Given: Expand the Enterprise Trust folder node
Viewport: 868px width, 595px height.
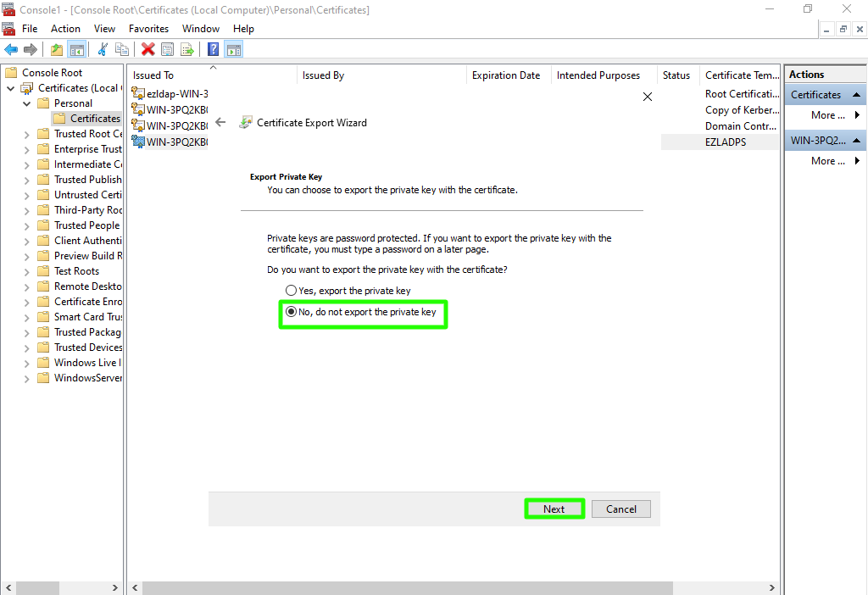Looking at the screenshot, I should click(26, 149).
